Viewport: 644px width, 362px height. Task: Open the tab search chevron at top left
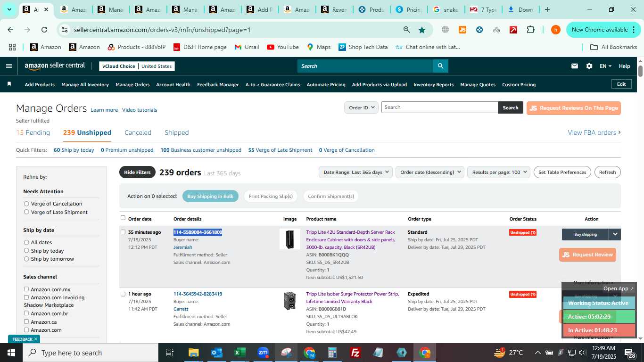pyautogui.click(x=9, y=9)
